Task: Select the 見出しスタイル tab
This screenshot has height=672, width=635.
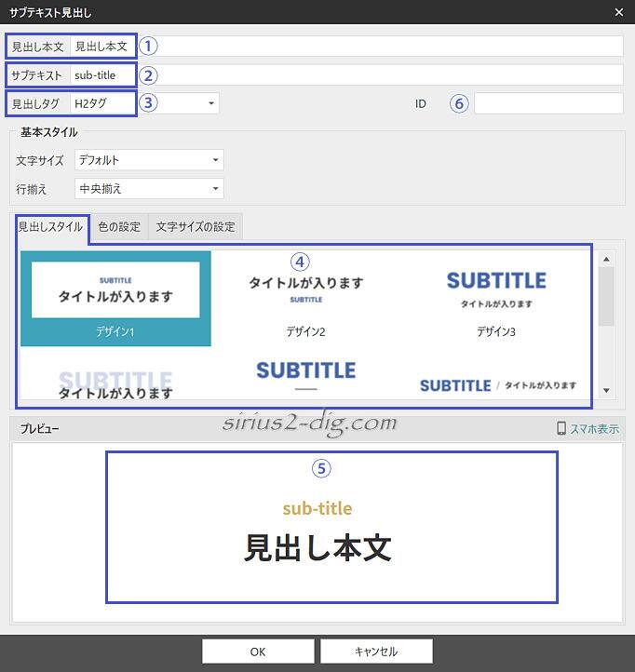Action: coord(51,226)
